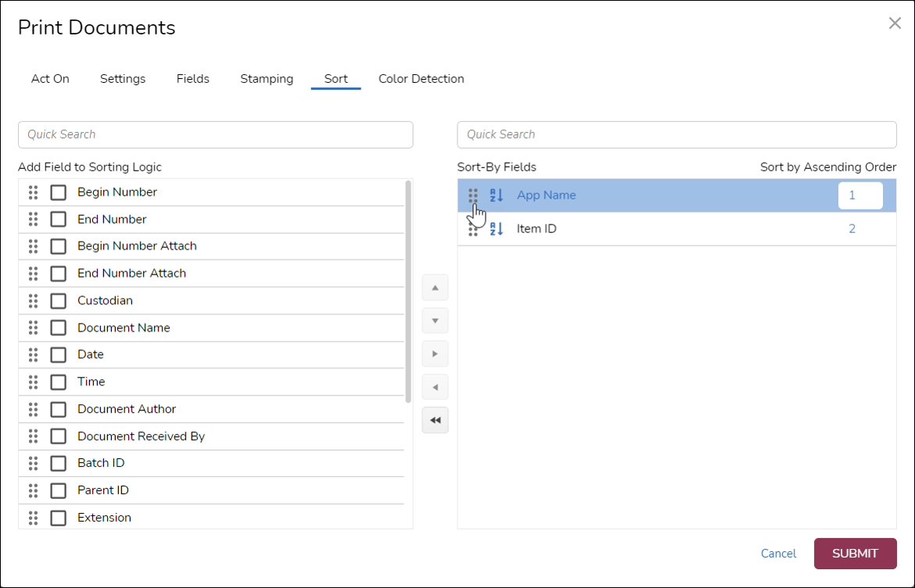Click the Cancel link
Viewport: 915px width, 588px height.
click(x=778, y=553)
